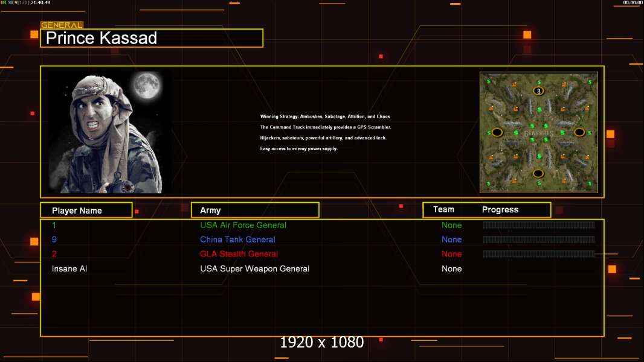Click the red None team value

[x=451, y=254]
